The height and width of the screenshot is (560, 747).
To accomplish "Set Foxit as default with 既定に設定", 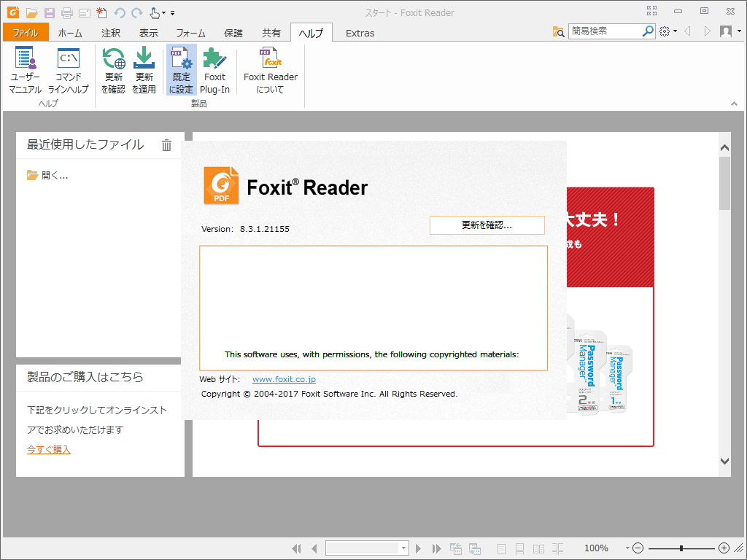I will (181, 69).
